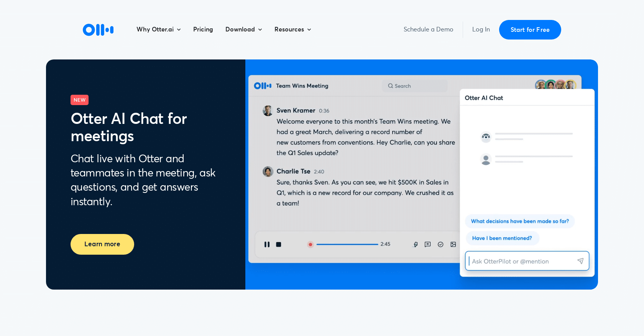The image size is (644, 336).
Task: Click the blue playback progress bar
Action: 347,244
